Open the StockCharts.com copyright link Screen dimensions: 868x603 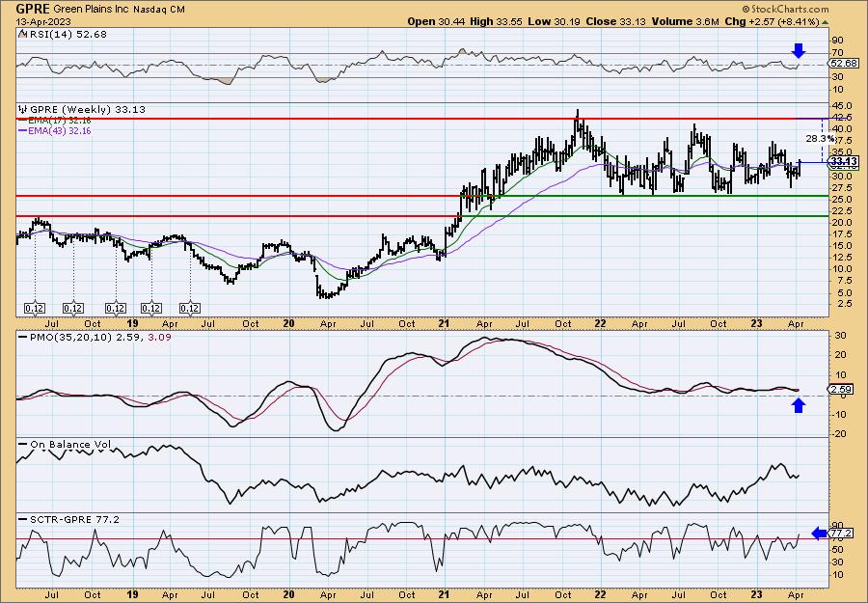coord(785,9)
